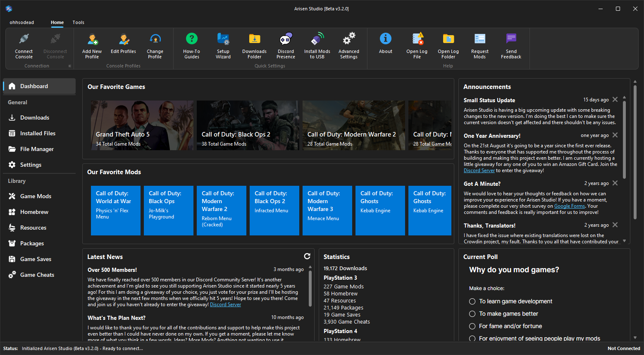Open Advanced Settings
644x355 pixels.
pyautogui.click(x=349, y=46)
